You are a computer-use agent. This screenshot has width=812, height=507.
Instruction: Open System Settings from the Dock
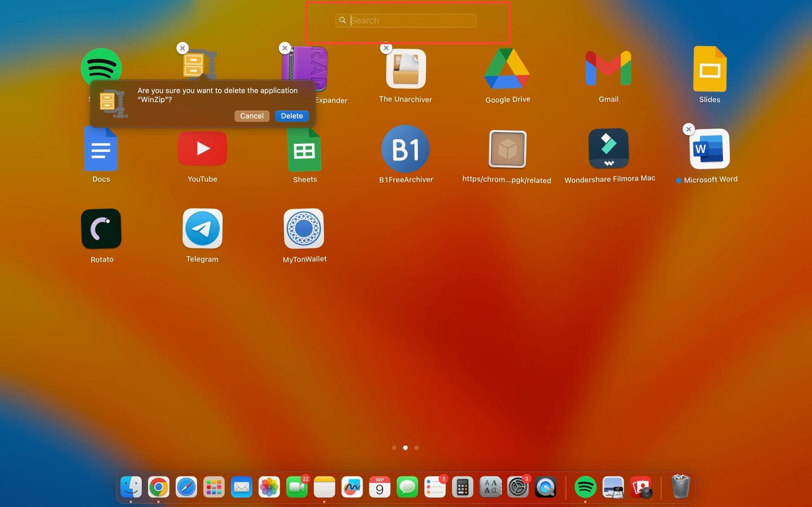tap(518, 487)
